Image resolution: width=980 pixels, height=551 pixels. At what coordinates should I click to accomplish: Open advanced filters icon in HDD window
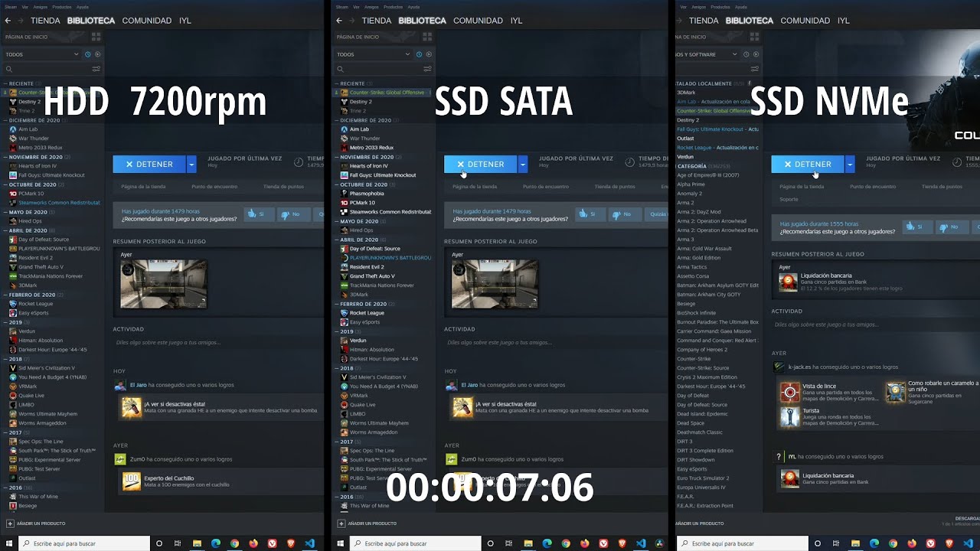pyautogui.click(x=96, y=69)
